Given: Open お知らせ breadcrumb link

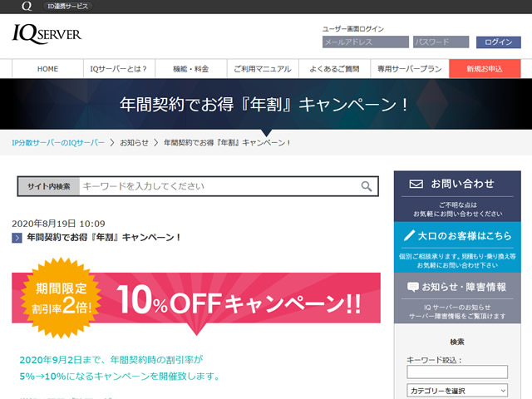Looking at the screenshot, I should tap(134, 143).
